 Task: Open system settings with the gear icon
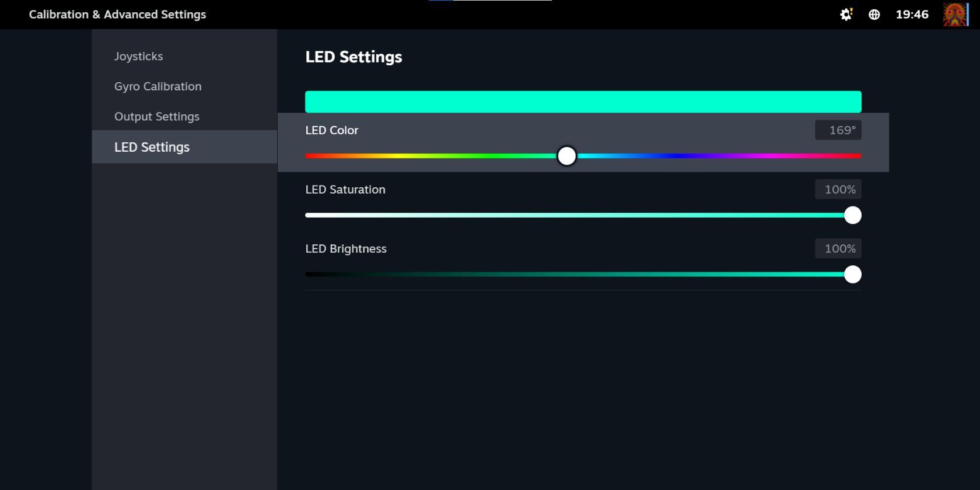point(844,15)
